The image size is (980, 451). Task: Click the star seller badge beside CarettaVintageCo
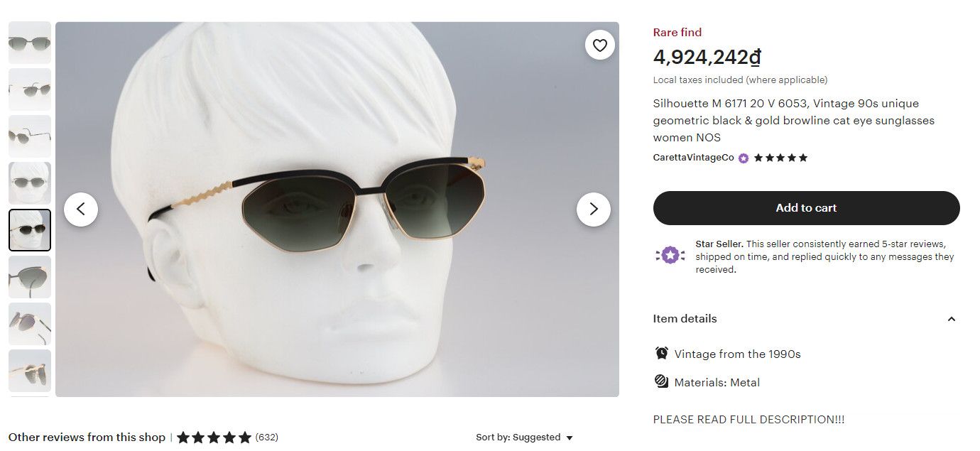point(744,158)
